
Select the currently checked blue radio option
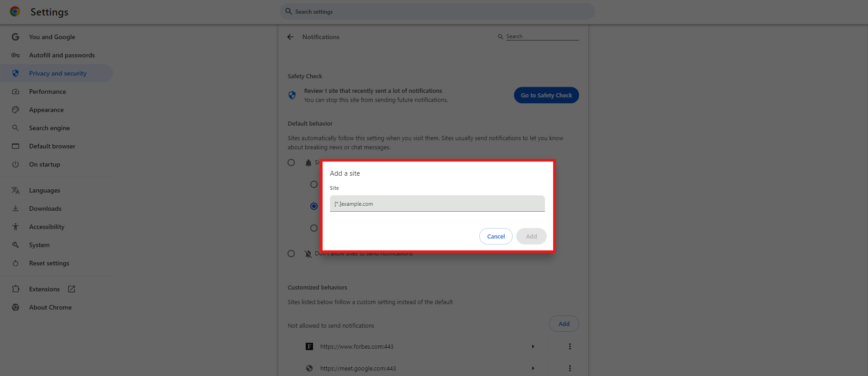point(314,206)
